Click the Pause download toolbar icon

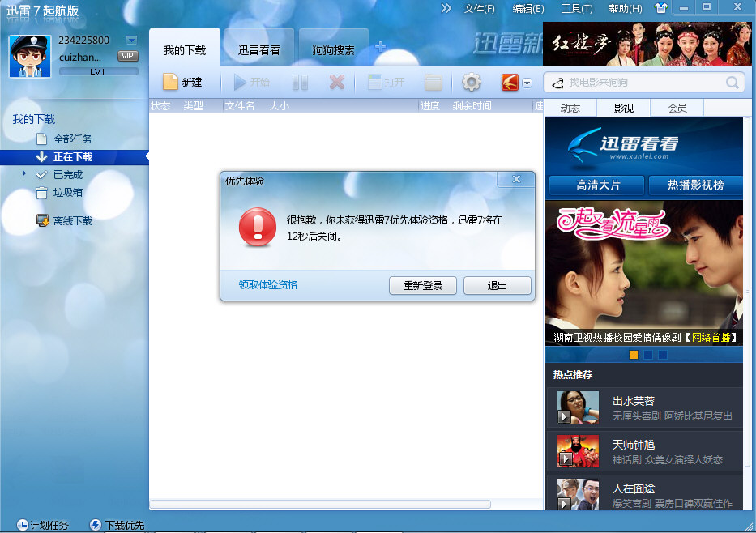point(300,83)
